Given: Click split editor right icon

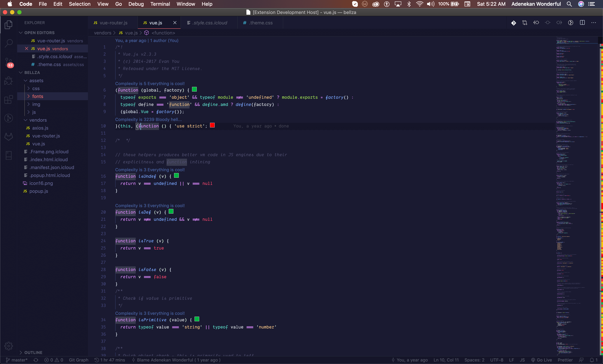Looking at the screenshot, I should pyautogui.click(x=582, y=23).
